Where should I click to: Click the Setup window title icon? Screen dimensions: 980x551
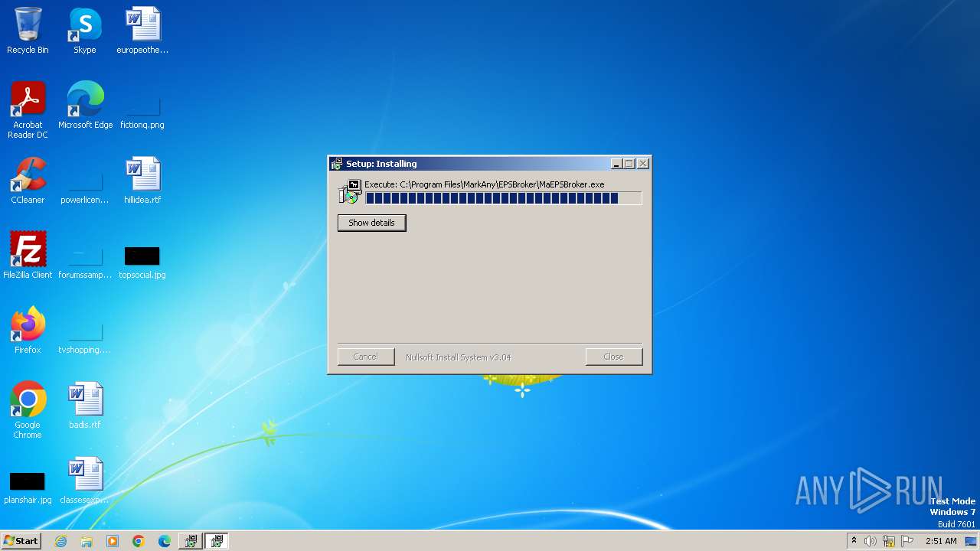click(336, 164)
